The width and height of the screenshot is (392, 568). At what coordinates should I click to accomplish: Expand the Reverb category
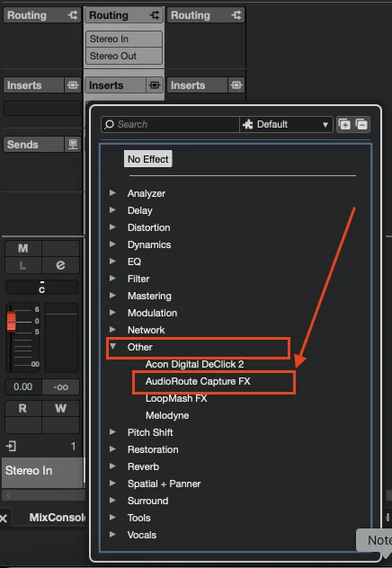point(112,466)
